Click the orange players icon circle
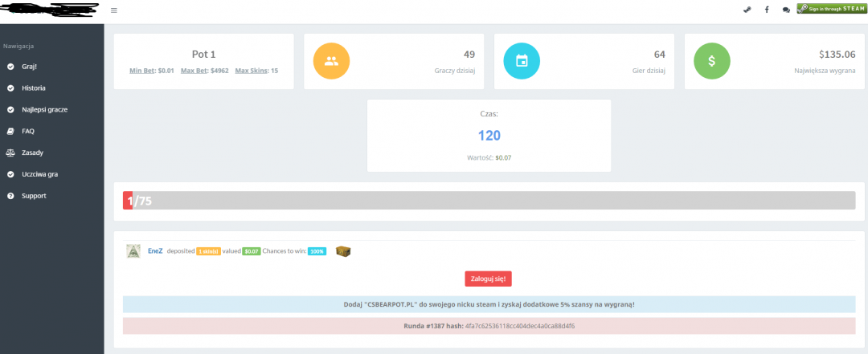This screenshot has width=868, height=354. [x=330, y=60]
